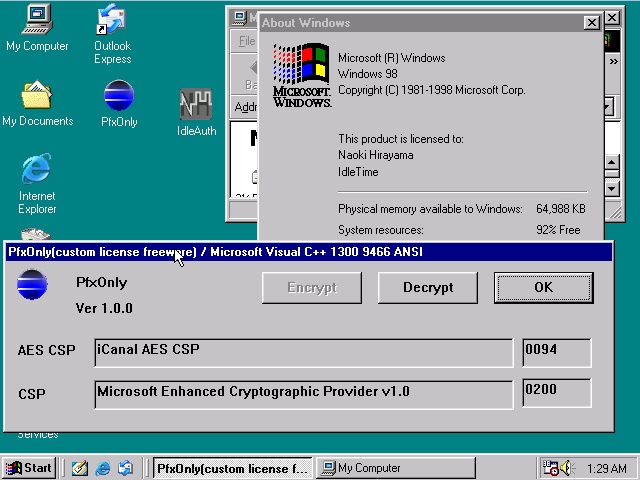This screenshot has width=640, height=480.
Task: Switch to PfxOnly taskbar button
Action: (232, 468)
